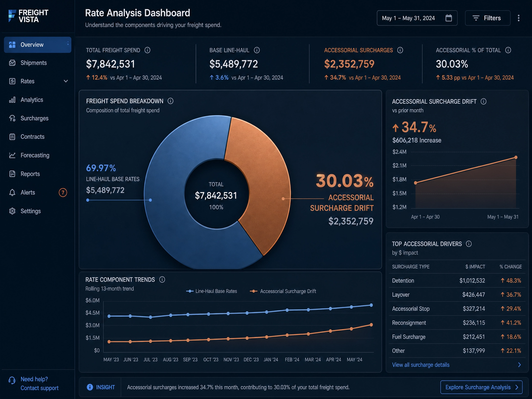Show info for Accessorial % of Total
The image size is (532, 399).
(x=508, y=50)
